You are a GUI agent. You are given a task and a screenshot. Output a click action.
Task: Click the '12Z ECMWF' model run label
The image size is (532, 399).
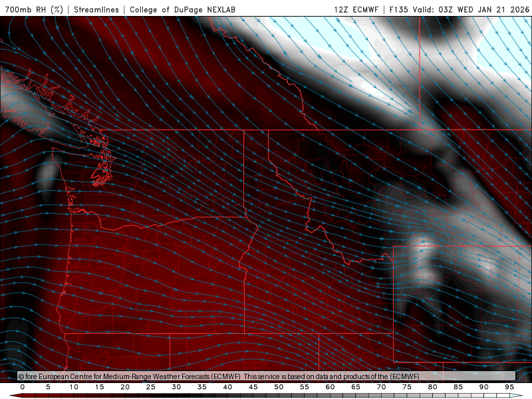click(356, 9)
